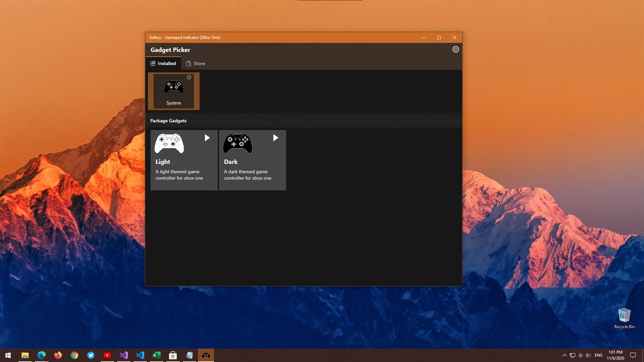This screenshot has height=362, width=644.
Task: Open the ENG language selector
Action: (x=598, y=355)
